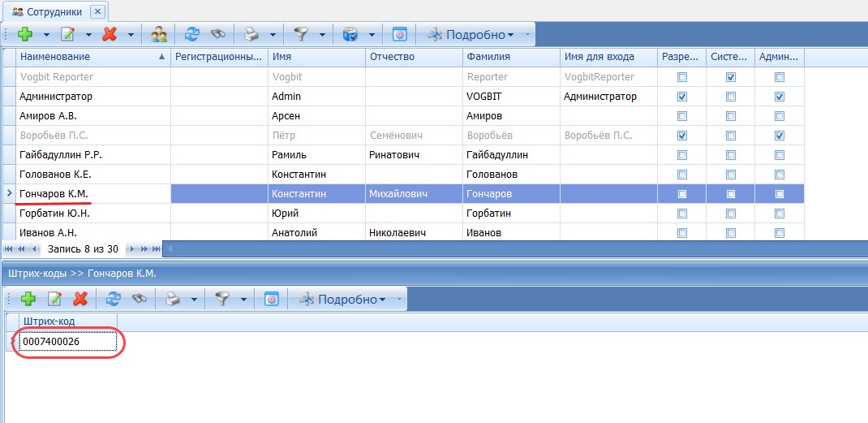The width and height of the screenshot is (868, 423).
Task: Sort by 'Фамилия' column header
Action: coord(512,57)
